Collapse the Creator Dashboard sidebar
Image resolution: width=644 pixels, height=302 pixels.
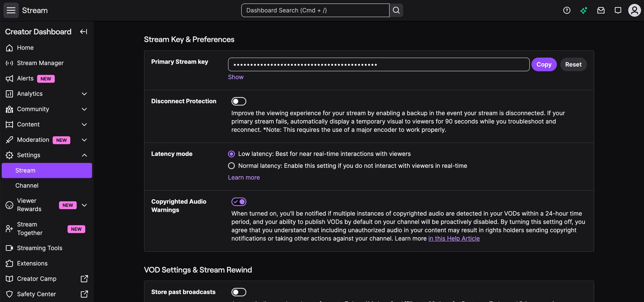click(x=84, y=32)
